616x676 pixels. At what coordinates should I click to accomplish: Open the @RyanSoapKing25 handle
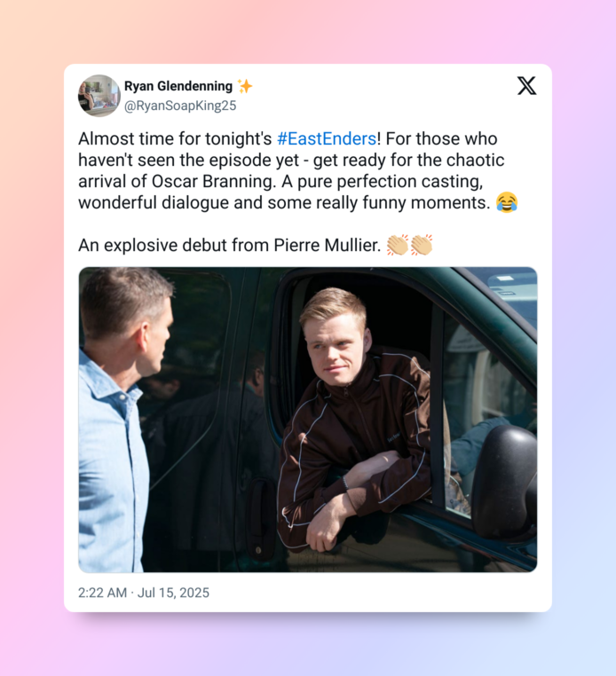point(180,106)
